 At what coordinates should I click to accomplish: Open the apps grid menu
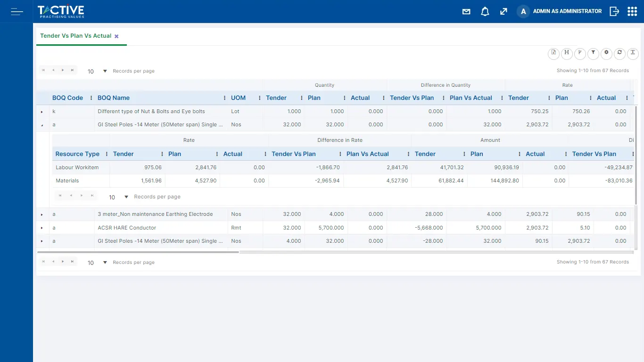click(632, 11)
